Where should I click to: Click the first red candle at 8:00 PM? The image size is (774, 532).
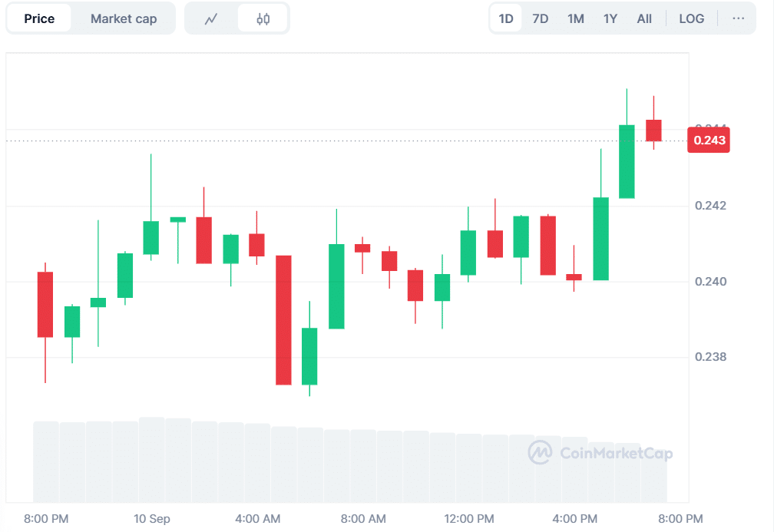point(45,304)
